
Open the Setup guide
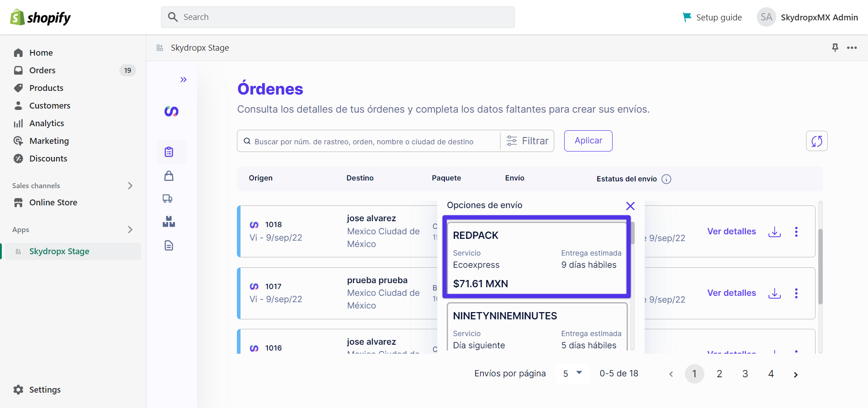tap(712, 17)
